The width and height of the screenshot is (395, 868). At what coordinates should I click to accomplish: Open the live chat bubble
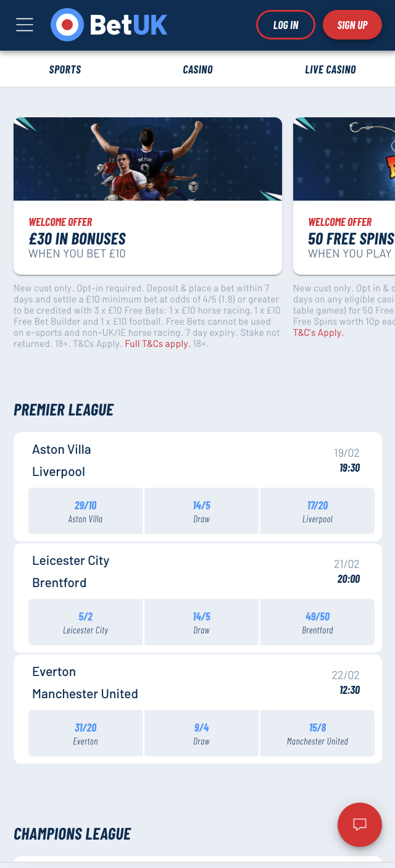[360, 824]
